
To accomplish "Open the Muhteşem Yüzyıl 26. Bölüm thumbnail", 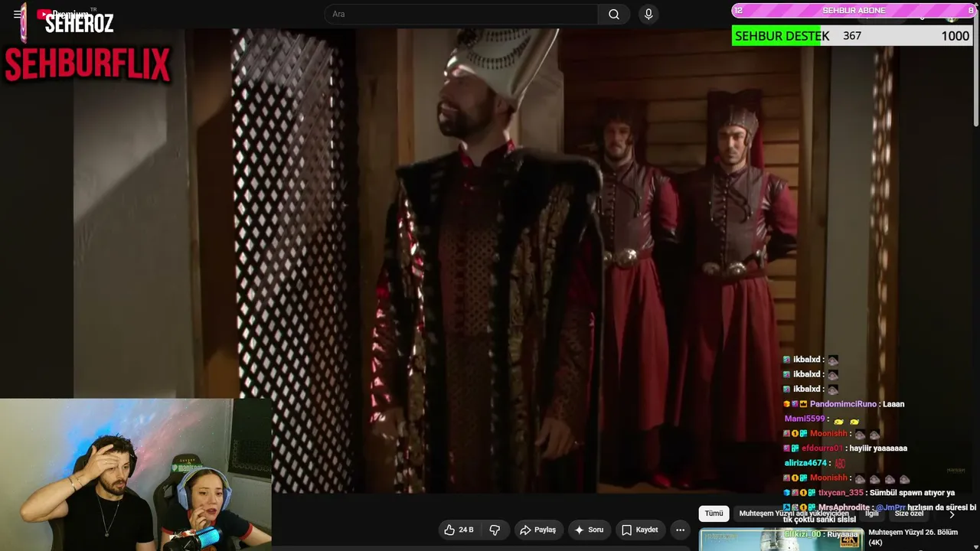I will point(782,540).
